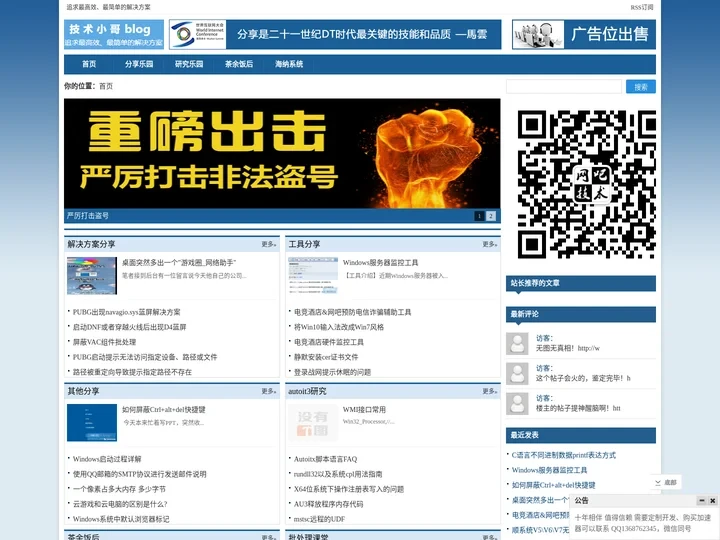Open 启动DNF或者穿越火线后出现D4蓝屏 article

[129, 327]
